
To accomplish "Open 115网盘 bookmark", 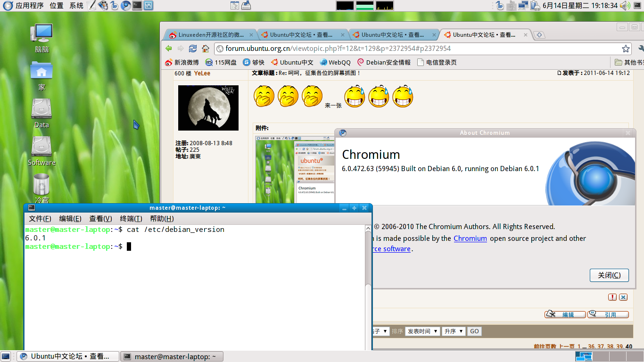I will tap(221, 62).
